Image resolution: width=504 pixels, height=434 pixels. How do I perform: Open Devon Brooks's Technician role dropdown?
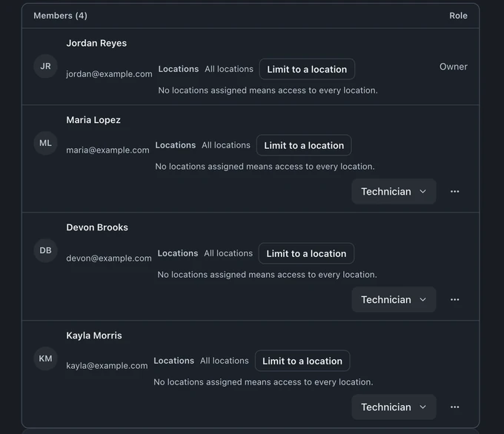[394, 300]
